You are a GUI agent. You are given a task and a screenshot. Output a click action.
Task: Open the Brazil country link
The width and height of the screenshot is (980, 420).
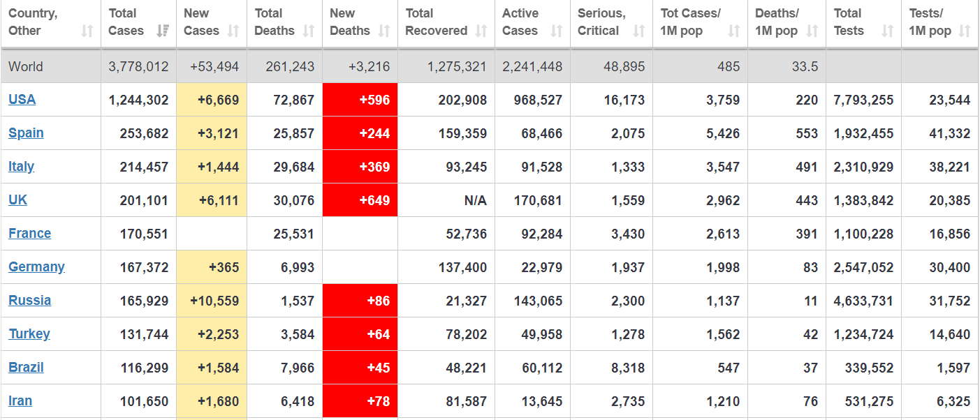pos(26,368)
